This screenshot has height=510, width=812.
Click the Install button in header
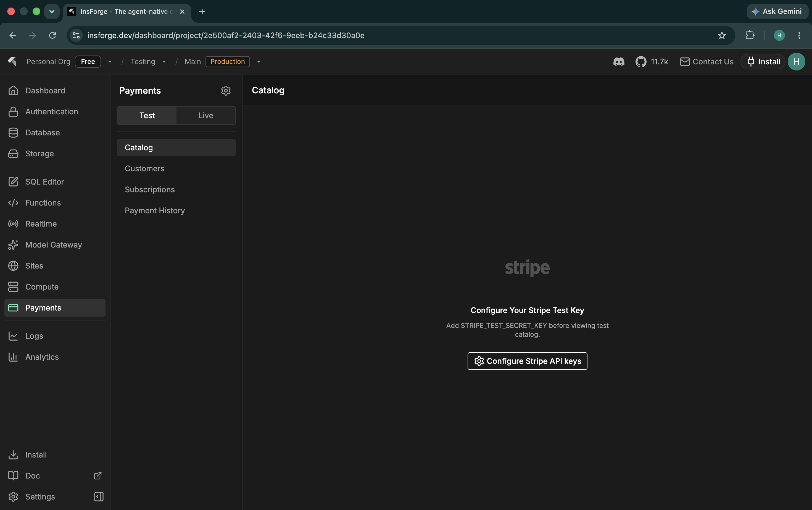tap(763, 62)
